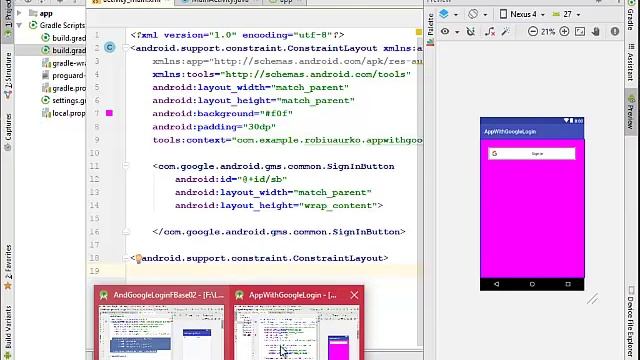Click empty line 19 in editor
This screenshot has height=360, width=640.
click(271, 271)
